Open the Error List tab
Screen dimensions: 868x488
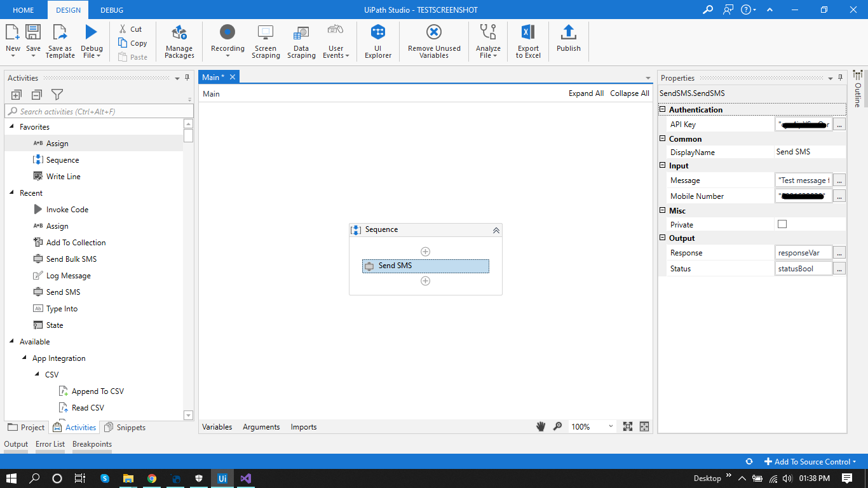50,444
